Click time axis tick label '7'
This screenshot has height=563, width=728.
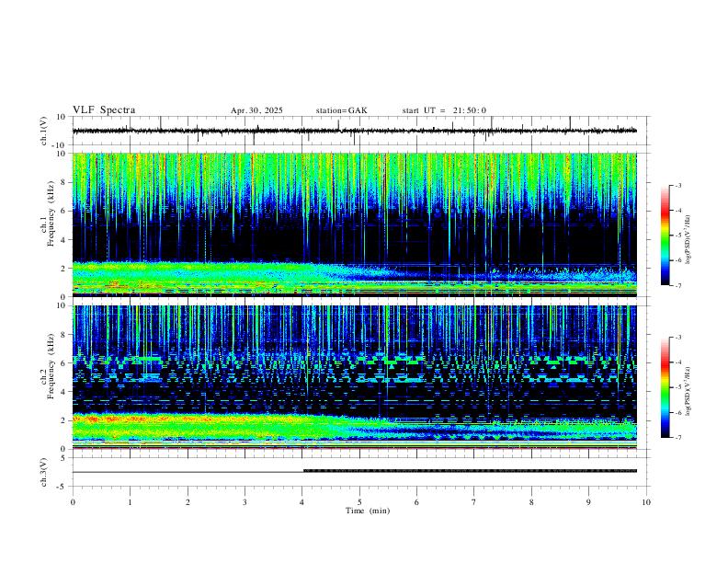click(x=474, y=502)
